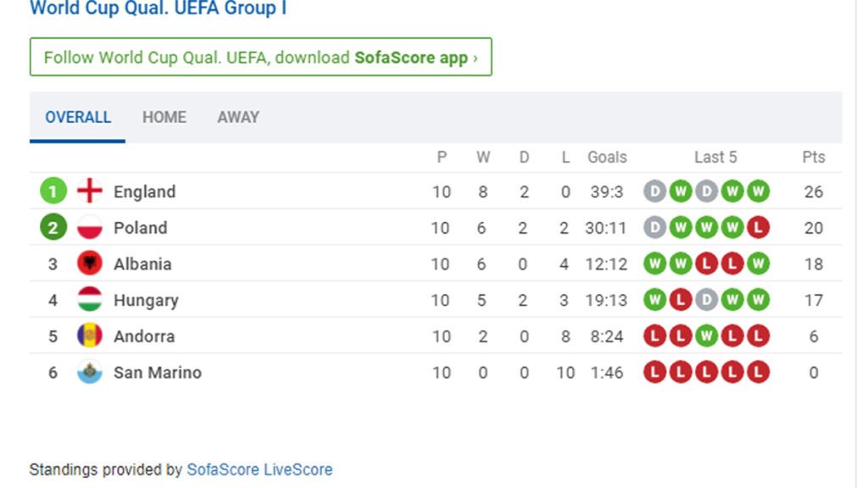Click the England flag icon
868x488 pixels.
pyautogui.click(x=89, y=191)
